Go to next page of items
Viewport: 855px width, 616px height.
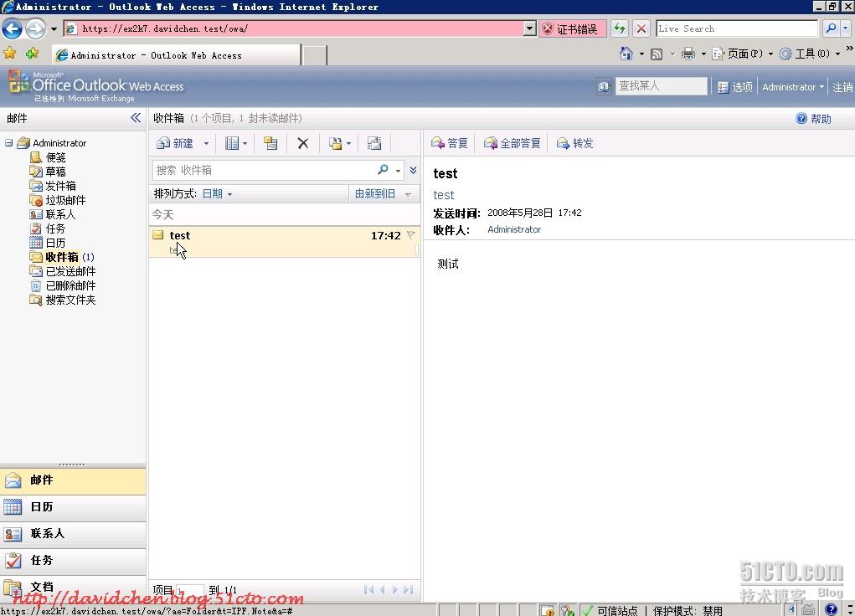coord(395,590)
